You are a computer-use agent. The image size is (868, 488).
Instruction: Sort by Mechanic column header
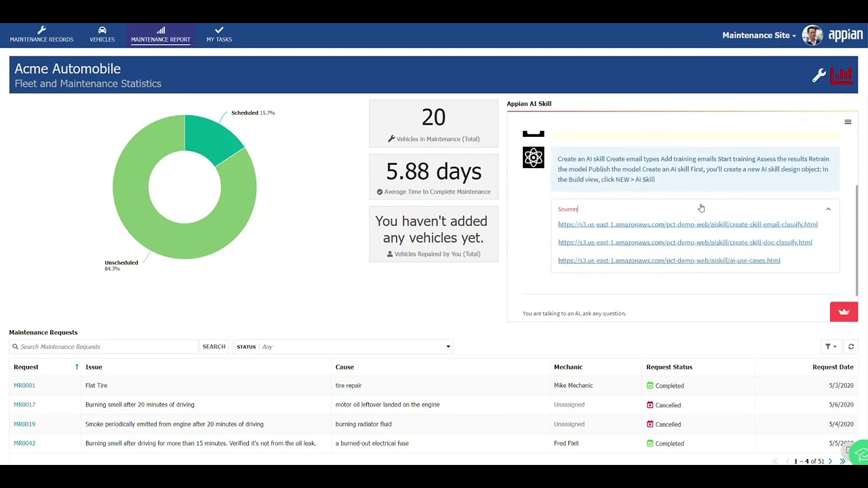click(568, 367)
